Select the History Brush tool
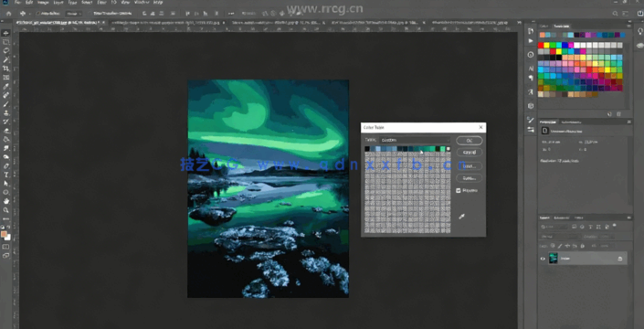 click(5, 122)
